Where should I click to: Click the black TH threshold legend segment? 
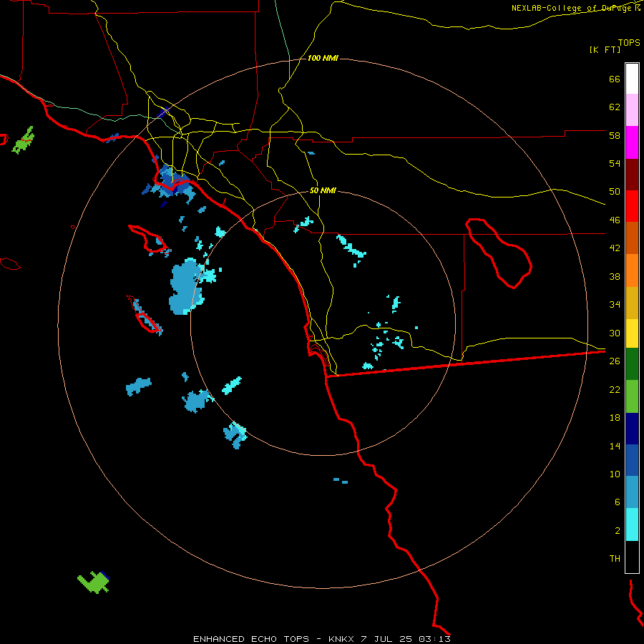pyautogui.click(x=632, y=557)
